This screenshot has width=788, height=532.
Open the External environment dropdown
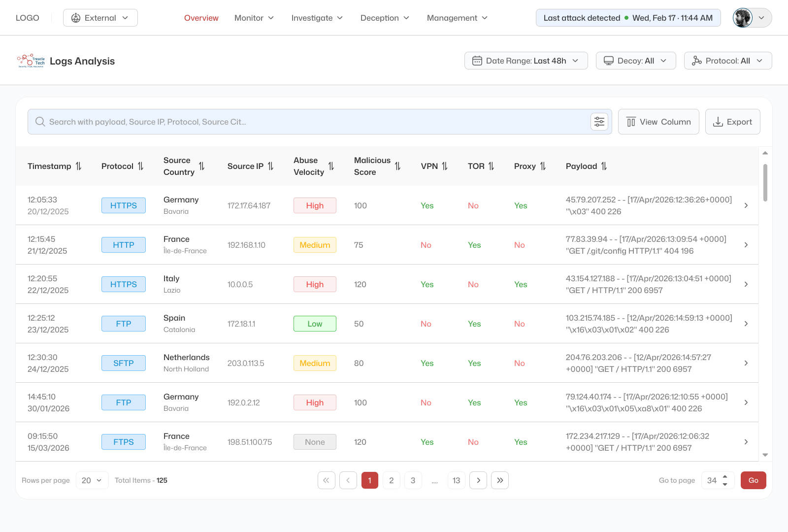click(x=100, y=18)
